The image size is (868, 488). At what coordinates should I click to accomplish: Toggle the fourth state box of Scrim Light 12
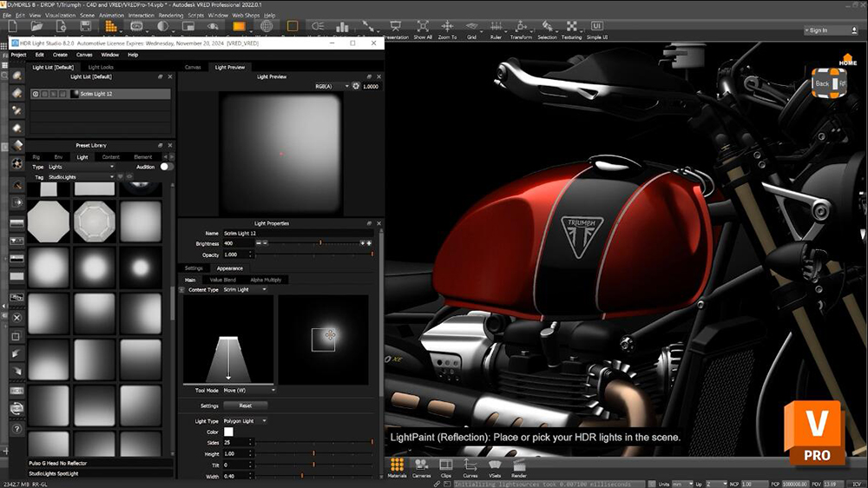click(x=62, y=94)
